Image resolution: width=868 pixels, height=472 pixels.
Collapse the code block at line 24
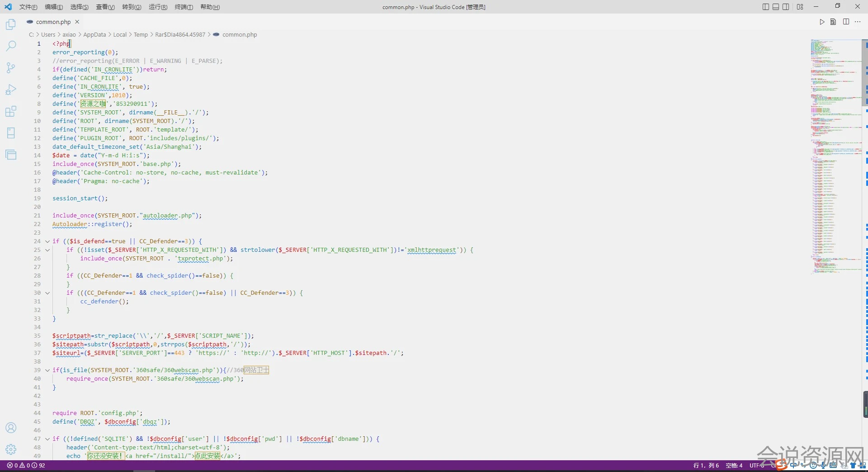point(47,241)
